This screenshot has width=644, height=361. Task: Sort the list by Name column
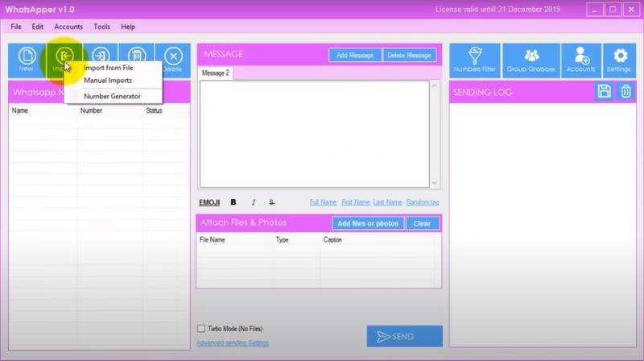(19, 110)
